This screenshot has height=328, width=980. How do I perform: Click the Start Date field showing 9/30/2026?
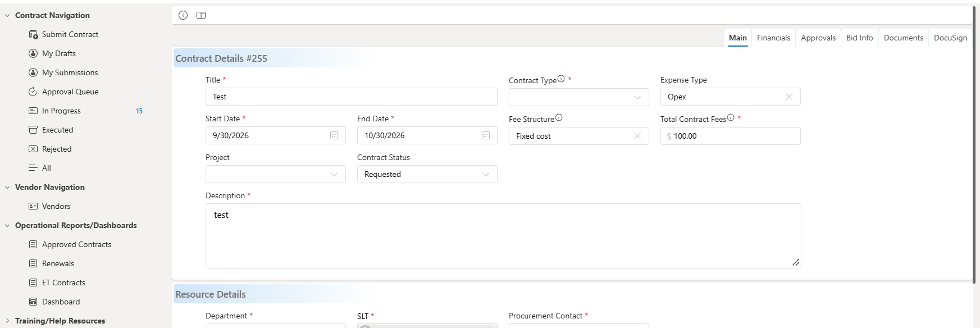pos(276,135)
